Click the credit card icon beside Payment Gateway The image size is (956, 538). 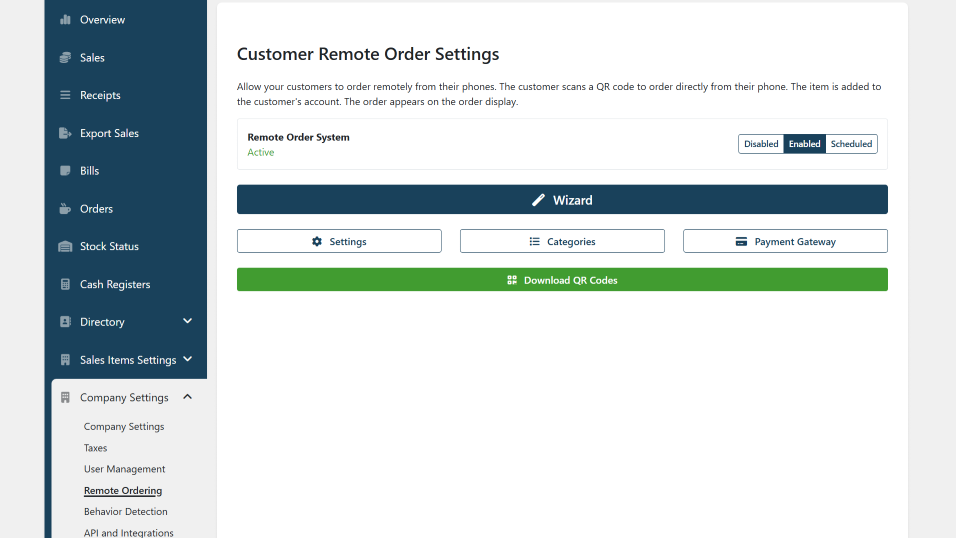[x=741, y=242]
